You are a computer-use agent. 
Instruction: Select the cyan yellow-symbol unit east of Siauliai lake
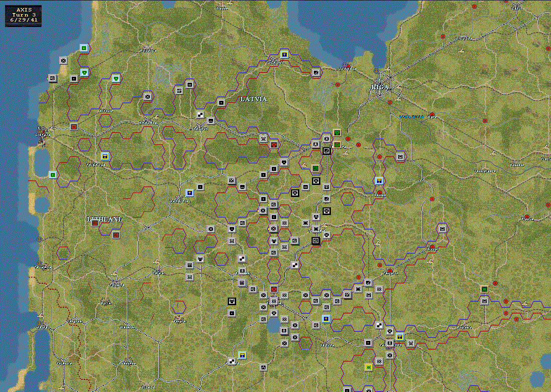coord(326,319)
